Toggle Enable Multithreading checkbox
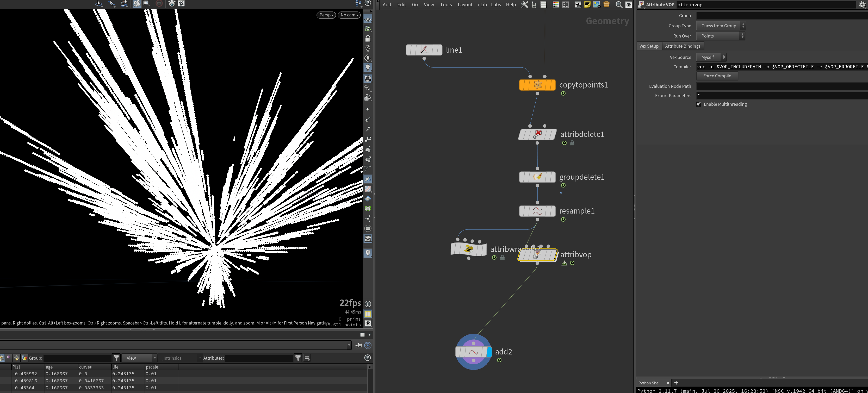 [699, 104]
